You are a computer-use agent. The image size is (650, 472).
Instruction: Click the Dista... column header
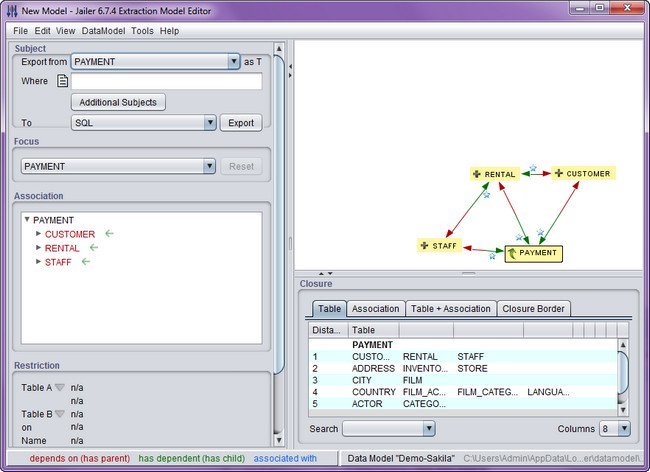pyautogui.click(x=328, y=330)
